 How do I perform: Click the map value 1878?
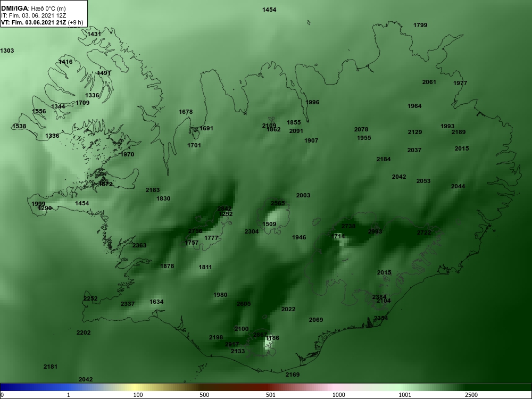[x=167, y=266]
